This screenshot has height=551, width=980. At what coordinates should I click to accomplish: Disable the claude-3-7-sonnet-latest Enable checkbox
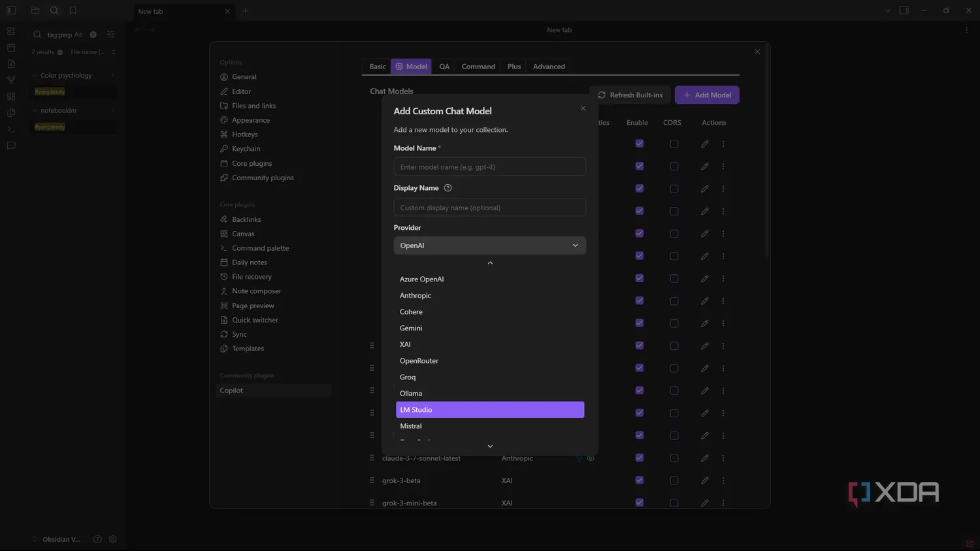click(x=640, y=458)
